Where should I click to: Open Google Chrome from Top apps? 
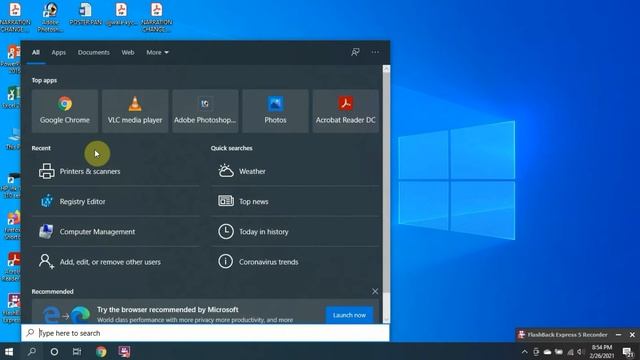tap(65, 111)
